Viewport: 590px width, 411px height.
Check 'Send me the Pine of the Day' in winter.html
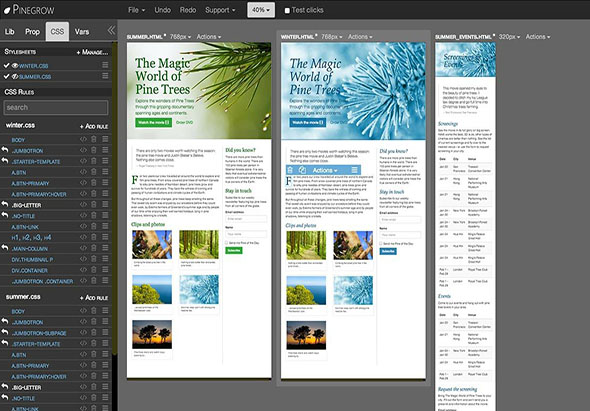click(381, 244)
